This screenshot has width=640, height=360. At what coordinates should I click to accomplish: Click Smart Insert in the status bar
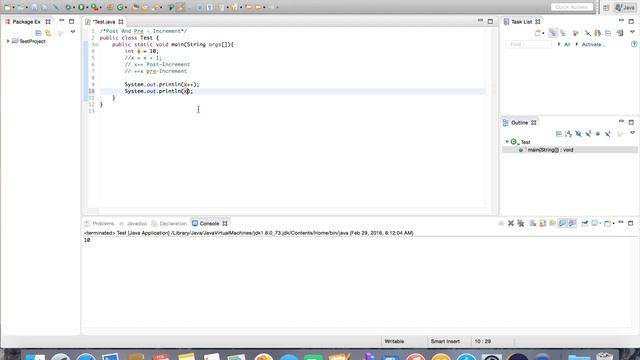(445, 341)
